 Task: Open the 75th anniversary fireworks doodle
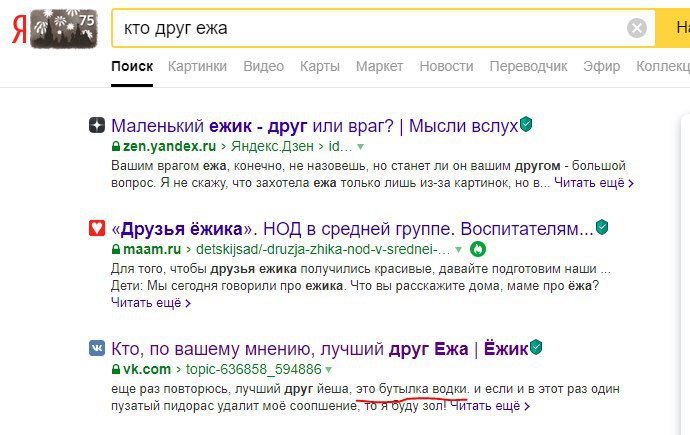pyautogui.click(x=64, y=29)
